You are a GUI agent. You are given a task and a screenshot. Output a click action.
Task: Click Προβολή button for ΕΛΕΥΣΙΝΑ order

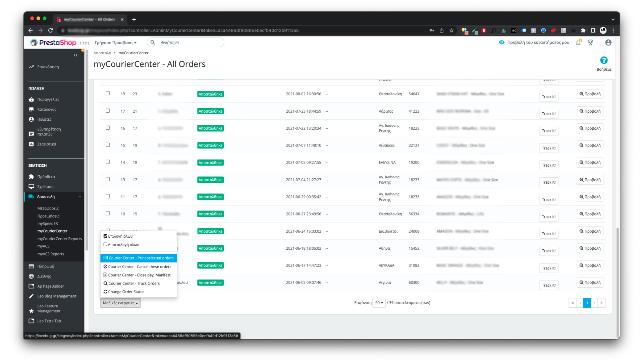[x=590, y=163]
